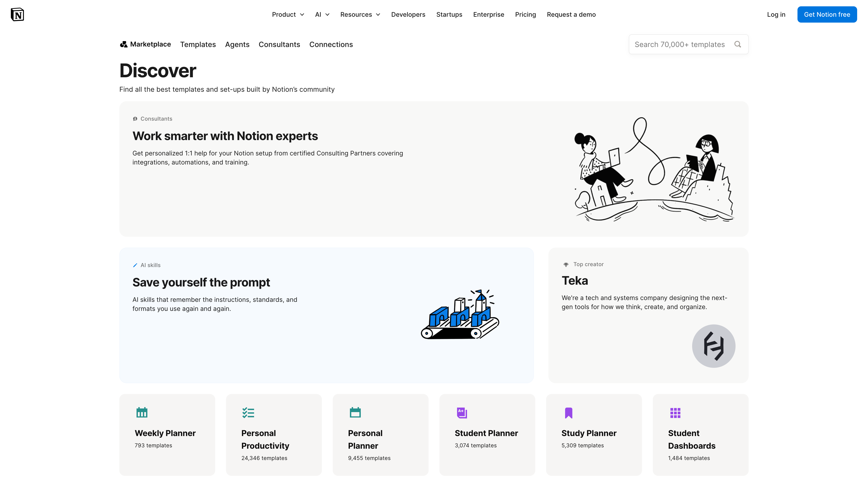Click the Consultants label icon

coord(135,119)
